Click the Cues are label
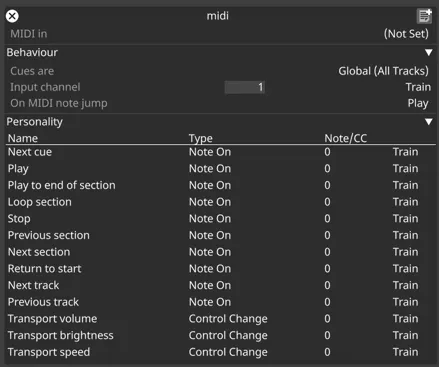 coord(32,71)
